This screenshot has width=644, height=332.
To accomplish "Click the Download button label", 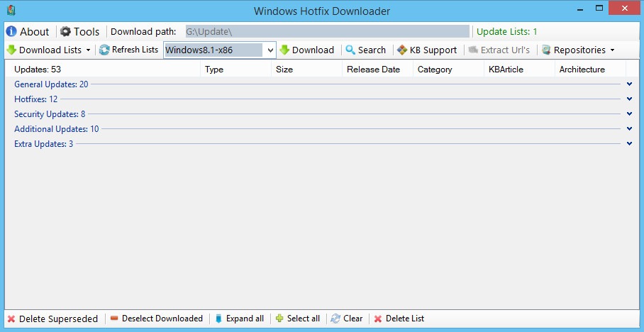I will (x=313, y=50).
